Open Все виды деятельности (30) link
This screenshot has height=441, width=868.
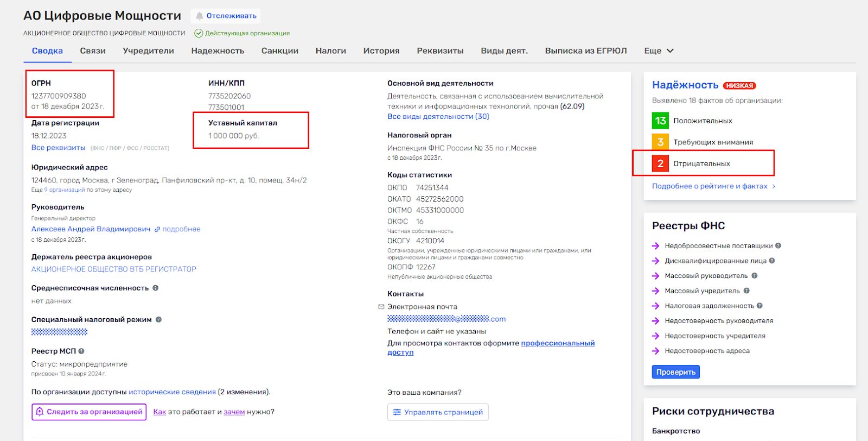pyautogui.click(x=438, y=116)
